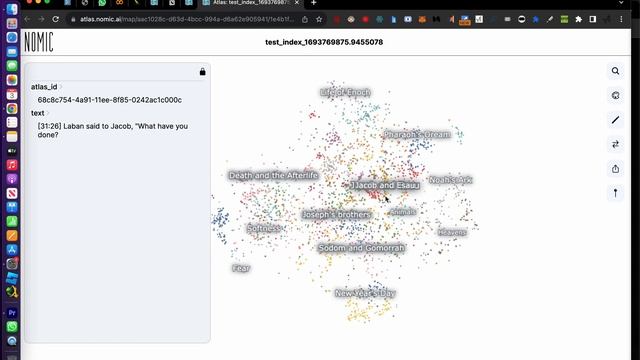
Task: Open Music from the Dock
Action: [x=12, y=165]
